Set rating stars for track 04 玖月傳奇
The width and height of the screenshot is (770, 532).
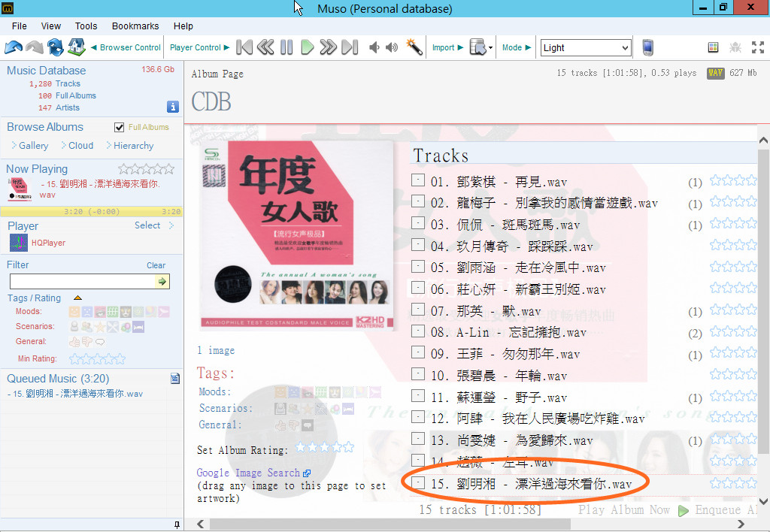click(x=734, y=245)
